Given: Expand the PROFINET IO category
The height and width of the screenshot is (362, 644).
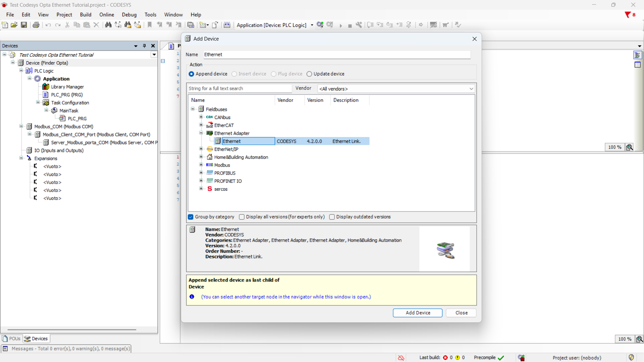Looking at the screenshot, I should click(x=201, y=181).
